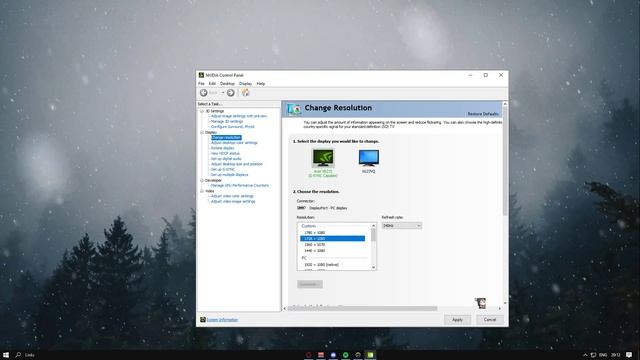Click the taskbar search magnifier icon
640x360 pixels.
18,355
